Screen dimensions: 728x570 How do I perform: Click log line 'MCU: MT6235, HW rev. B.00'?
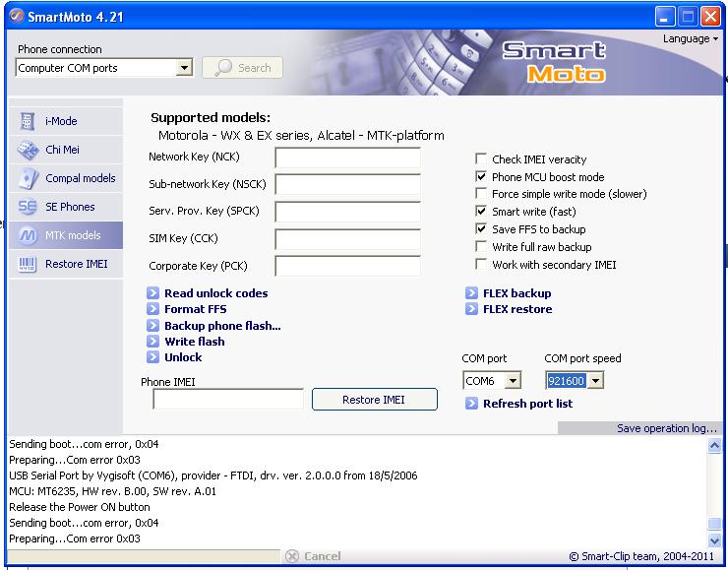[112, 491]
